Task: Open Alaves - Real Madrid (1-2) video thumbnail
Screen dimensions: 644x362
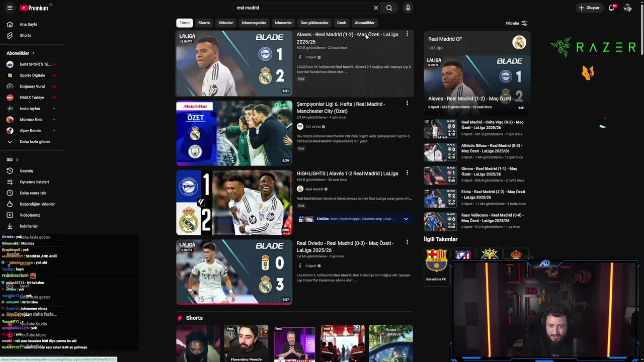Action: pyautogui.click(x=234, y=63)
